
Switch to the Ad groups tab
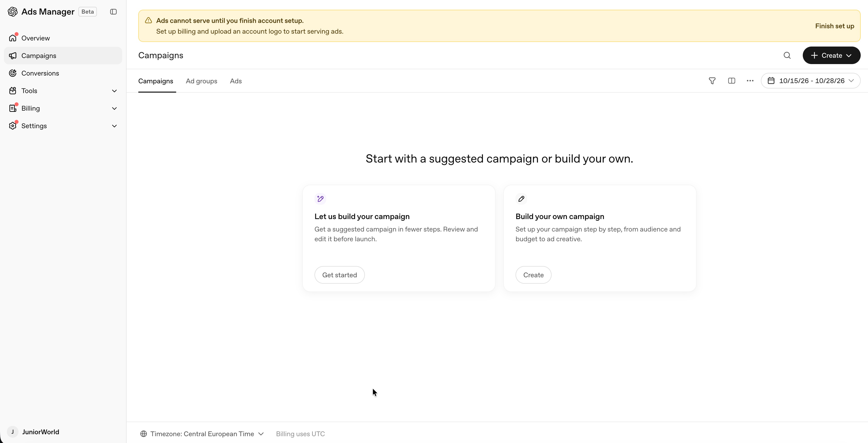(x=202, y=81)
